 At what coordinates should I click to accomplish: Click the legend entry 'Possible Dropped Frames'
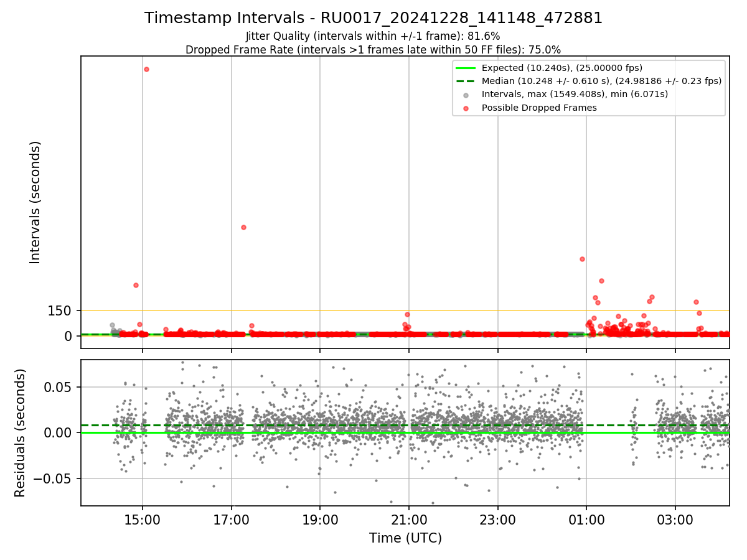tap(539, 108)
